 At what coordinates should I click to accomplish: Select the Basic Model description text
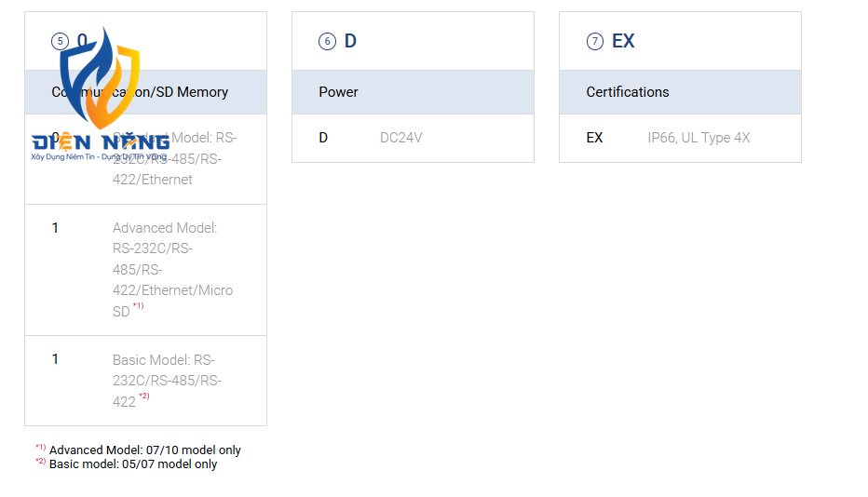(167, 381)
